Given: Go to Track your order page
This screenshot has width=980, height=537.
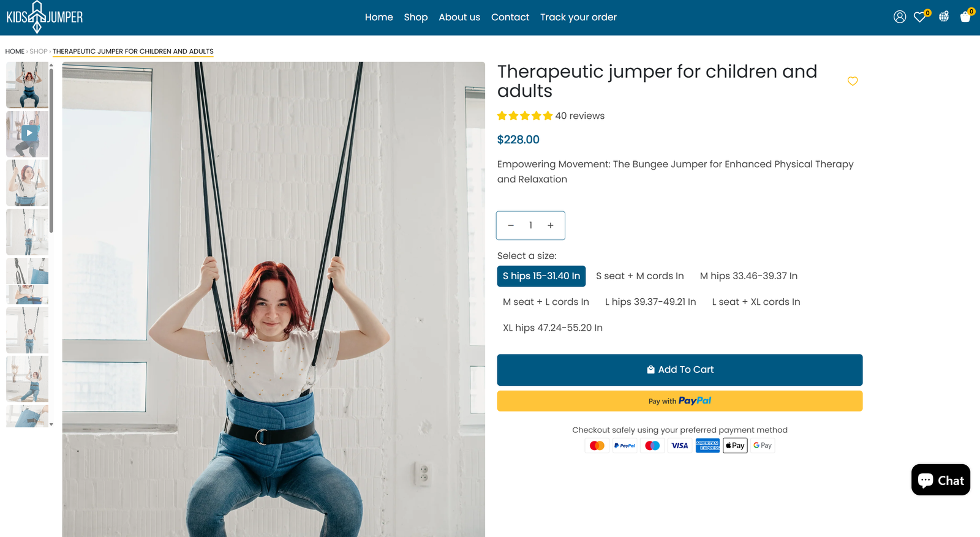Looking at the screenshot, I should 578,17.
